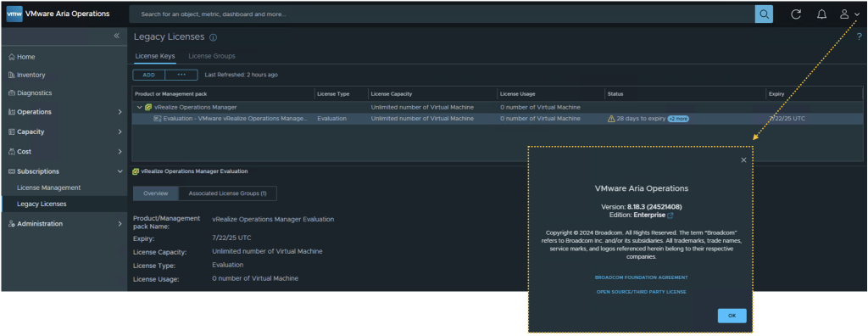
Task: Click OK in the About dialog
Action: click(x=732, y=316)
